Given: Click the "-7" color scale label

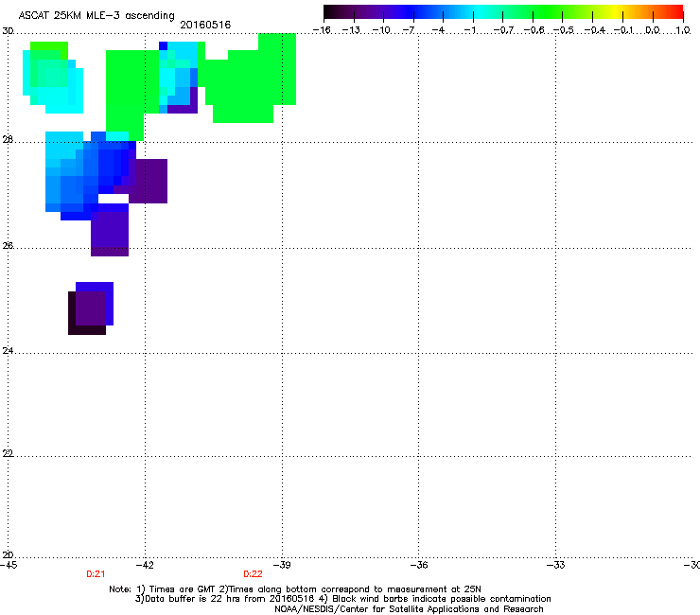Looking at the screenshot, I should tap(409, 30).
